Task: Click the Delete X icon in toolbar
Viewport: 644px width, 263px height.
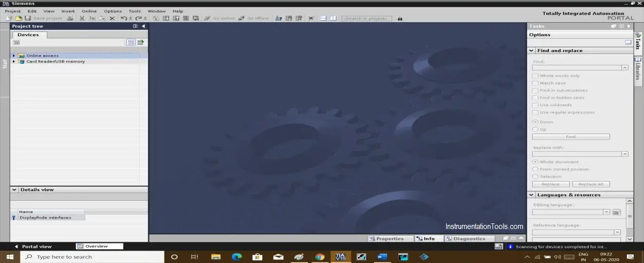Action: tap(112, 18)
